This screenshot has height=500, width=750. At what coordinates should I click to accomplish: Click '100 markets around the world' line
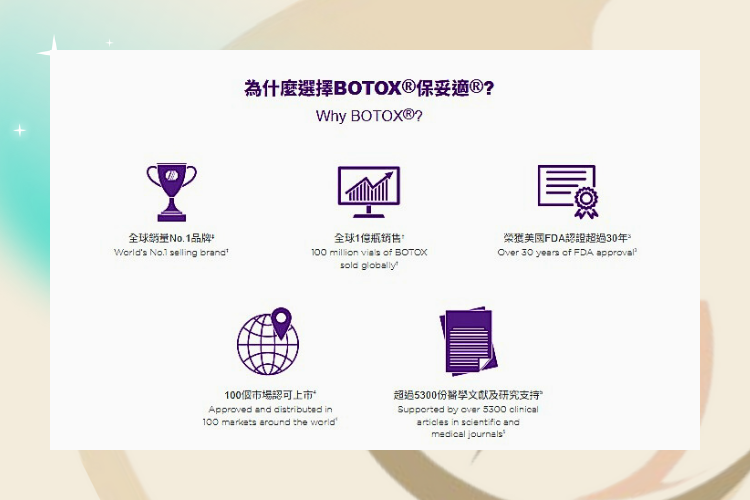pyautogui.click(x=270, y=422)
